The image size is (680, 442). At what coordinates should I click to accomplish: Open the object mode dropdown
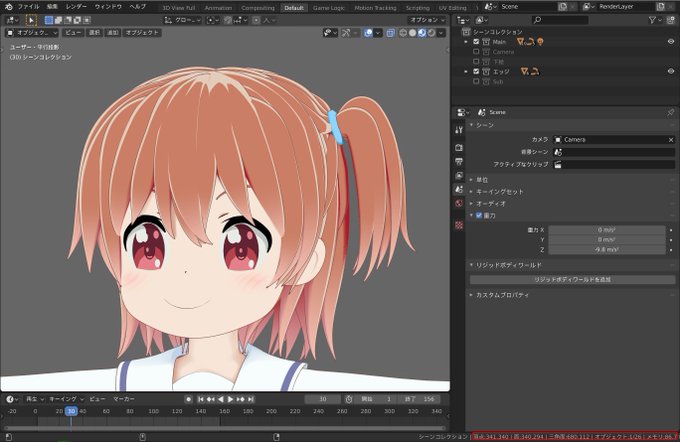tap(32, 33)
